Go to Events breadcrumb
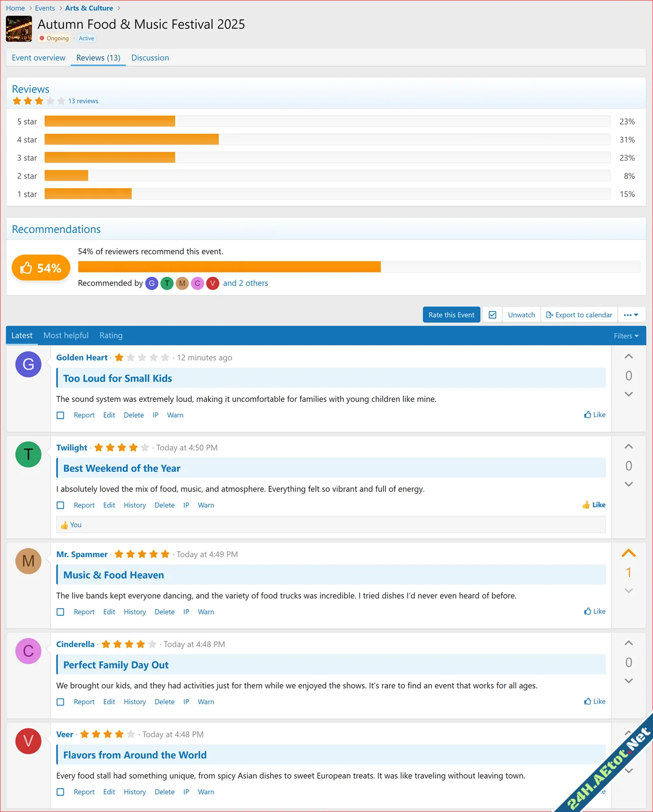653x812 pixels. 45,8
